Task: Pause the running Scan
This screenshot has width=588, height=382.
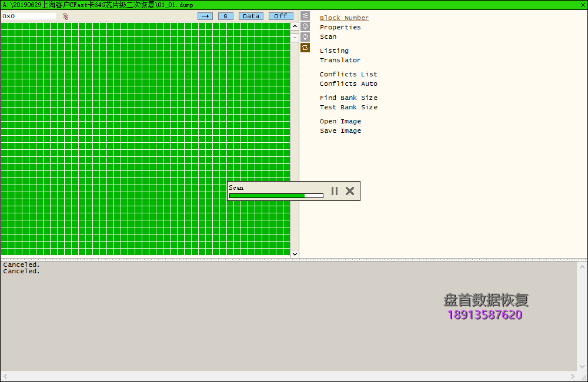Action: [x=335, y=191]
